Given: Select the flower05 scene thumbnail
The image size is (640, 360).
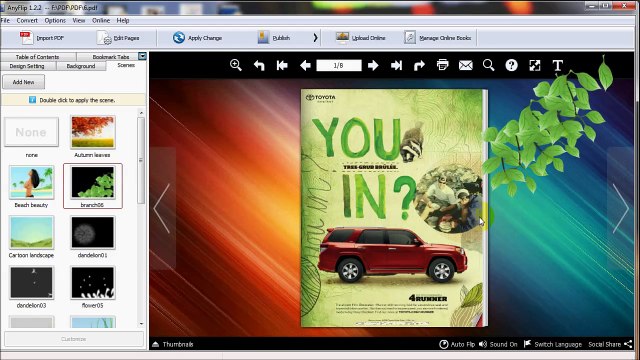Looking at the screenshot, I should click(x=93, y=282).
